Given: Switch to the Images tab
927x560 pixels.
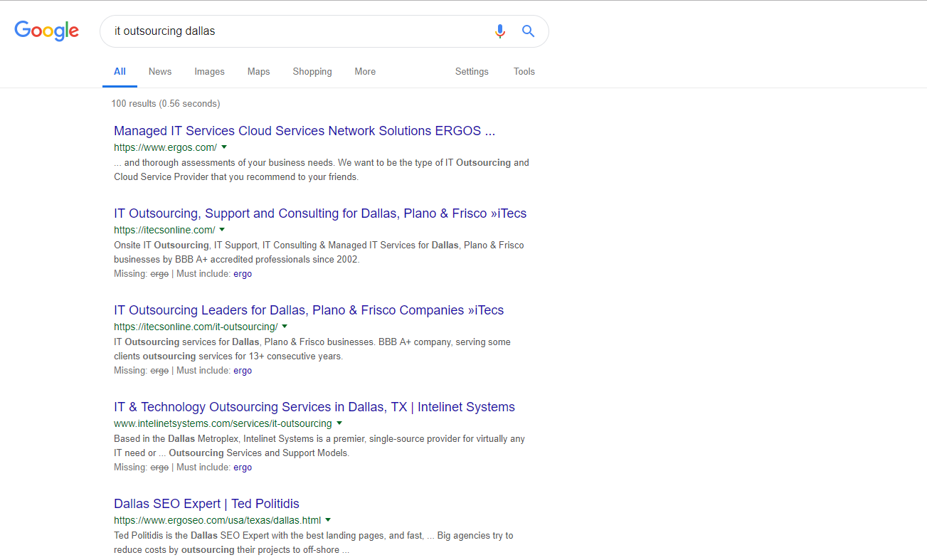Looking at the screenshot, I should (x=209, y=71).
